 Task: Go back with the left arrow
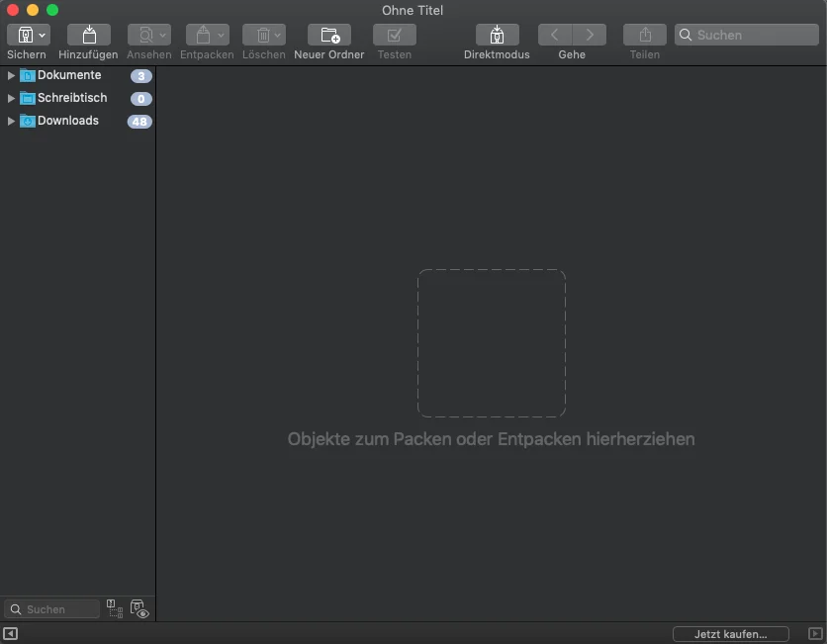(555, 35)
